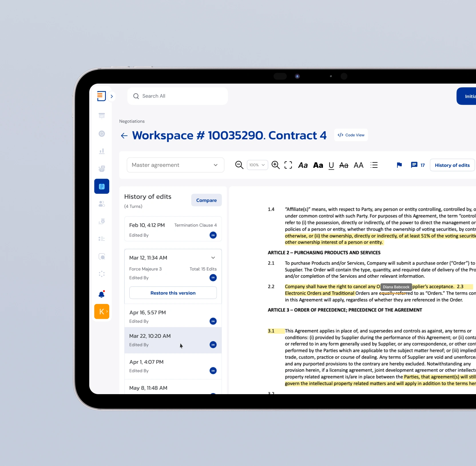Click the Termination Clause 4 label
This screenshot has height=466, width=476.
click(196, 225)
